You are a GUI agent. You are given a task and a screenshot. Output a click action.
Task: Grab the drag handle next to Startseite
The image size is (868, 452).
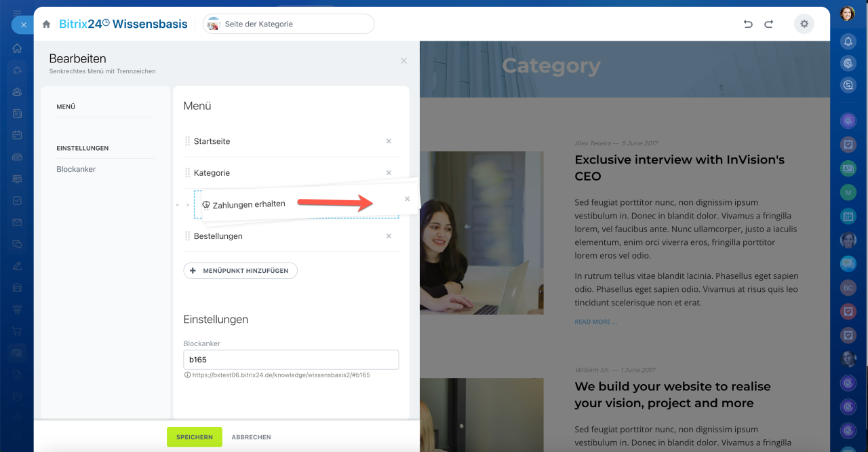(188, 141)
